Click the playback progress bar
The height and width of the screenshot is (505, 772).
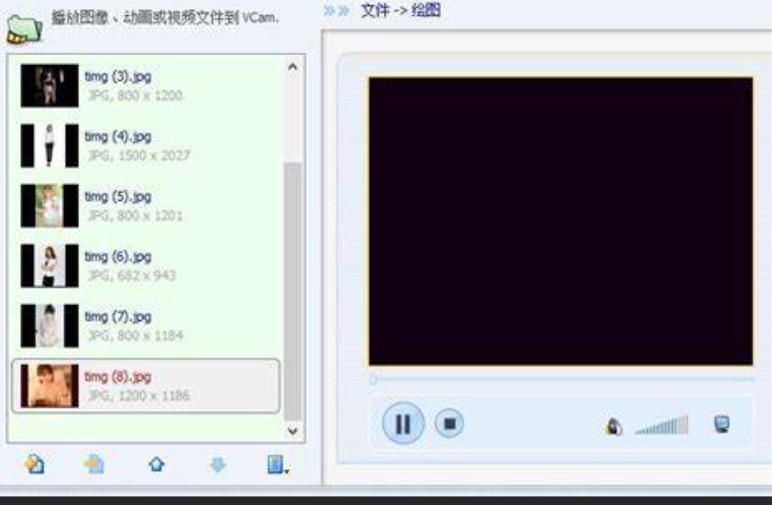click(x=562, y=379)
